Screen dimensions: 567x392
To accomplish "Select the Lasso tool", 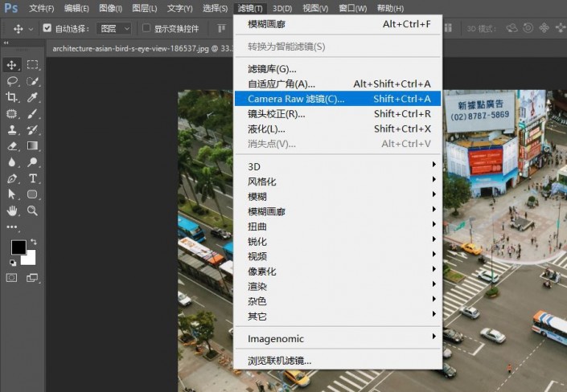I will click(x=11, y=81).
